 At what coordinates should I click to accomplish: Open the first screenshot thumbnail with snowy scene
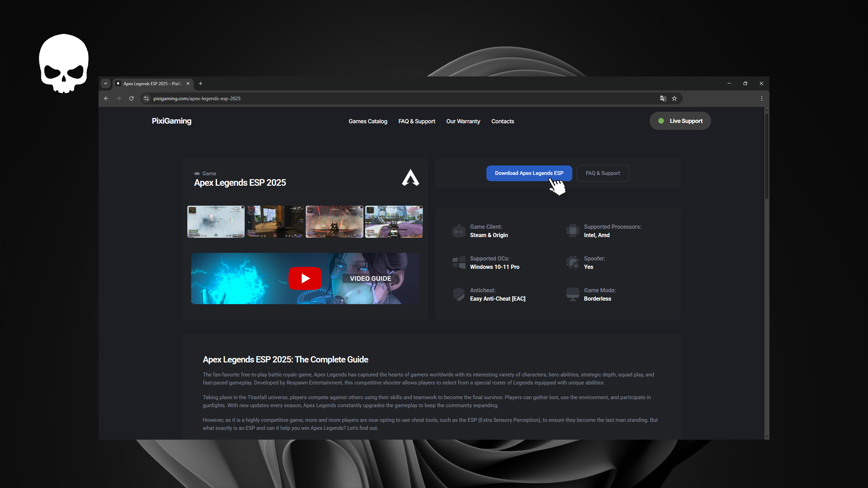click(x=216, y=222)
